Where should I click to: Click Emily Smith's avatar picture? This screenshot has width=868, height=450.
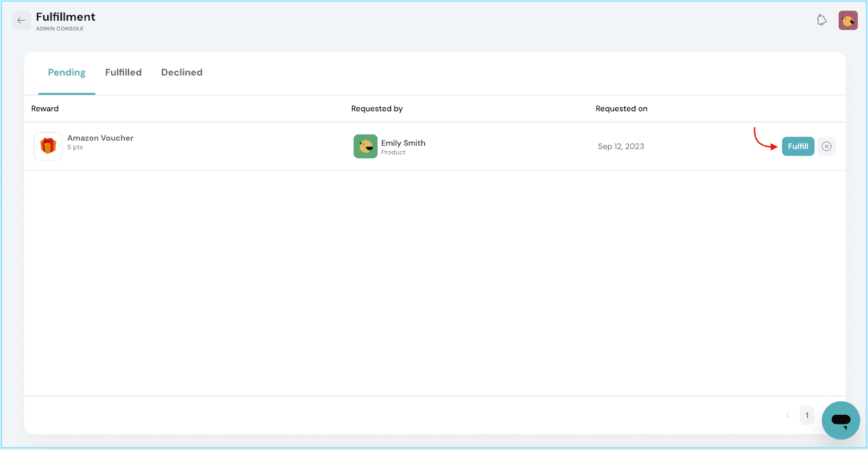[365, 146]
